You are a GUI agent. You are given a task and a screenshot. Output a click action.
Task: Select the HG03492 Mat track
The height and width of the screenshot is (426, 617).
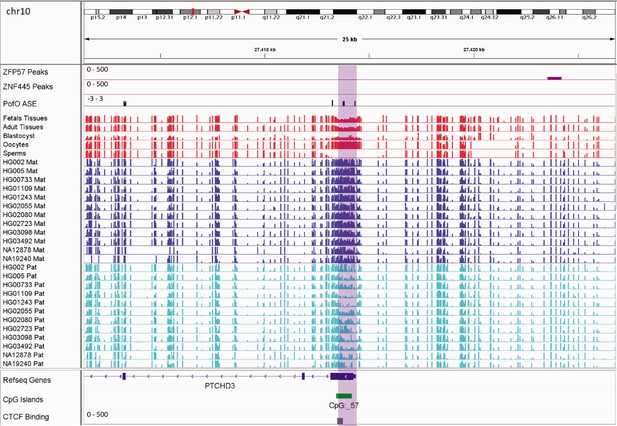click(24, 241)
